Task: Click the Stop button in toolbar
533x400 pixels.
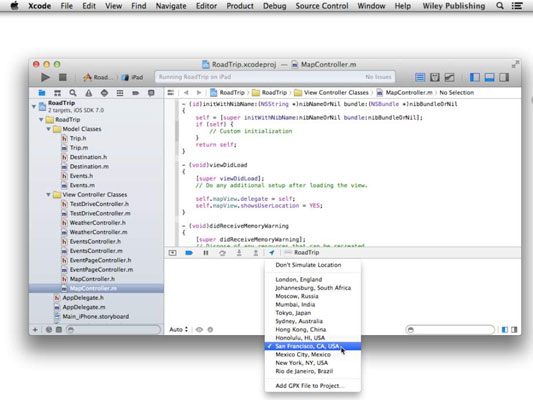Action: [63, 77]
